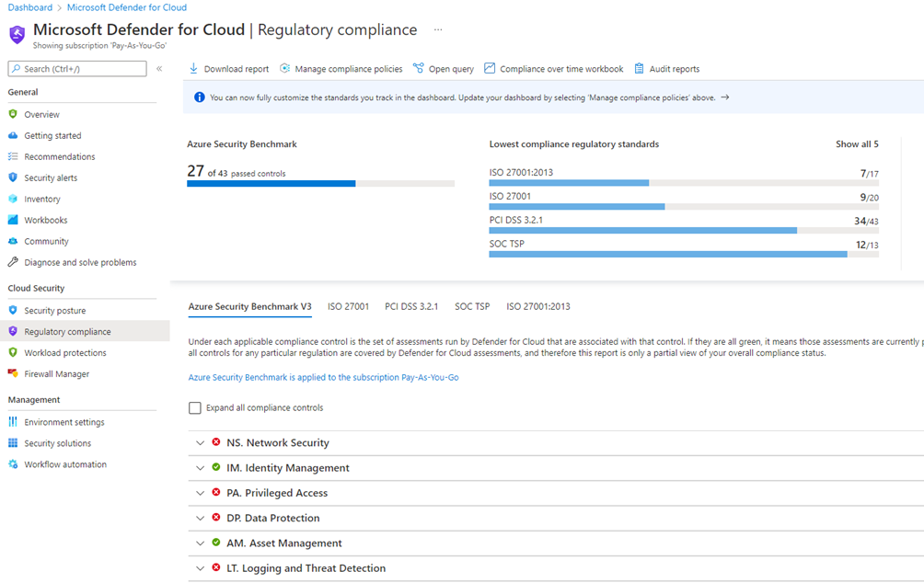Screen dimensions: 924x583
Task: Click the Inventory cube icon
Action: pyautogui.click(x=13, y=199)
